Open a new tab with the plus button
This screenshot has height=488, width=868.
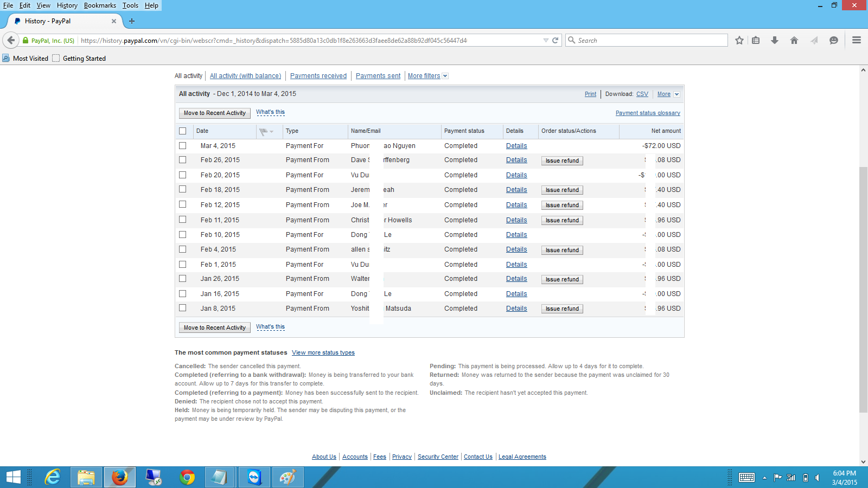[x=132, y=21]
